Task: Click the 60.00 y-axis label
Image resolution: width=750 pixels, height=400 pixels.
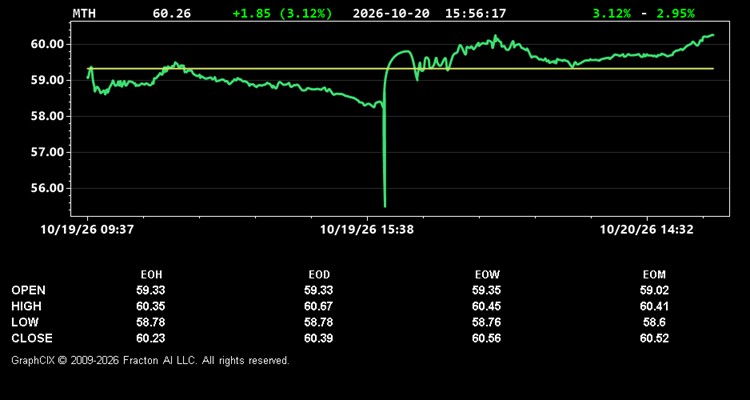Action: coord(47,44)
